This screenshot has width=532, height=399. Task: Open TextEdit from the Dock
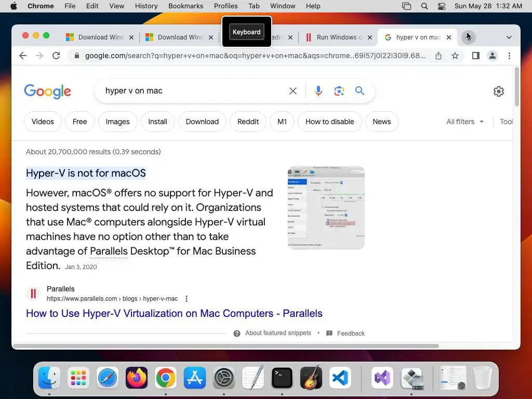pyautogui.click(x=253, y=378)
